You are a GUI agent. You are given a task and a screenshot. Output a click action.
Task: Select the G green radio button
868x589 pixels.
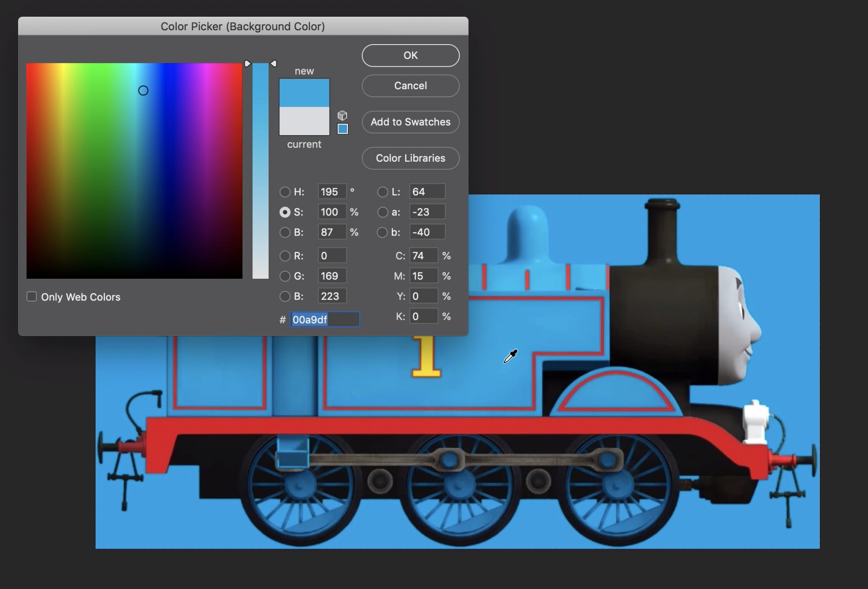tap(285, 276)
